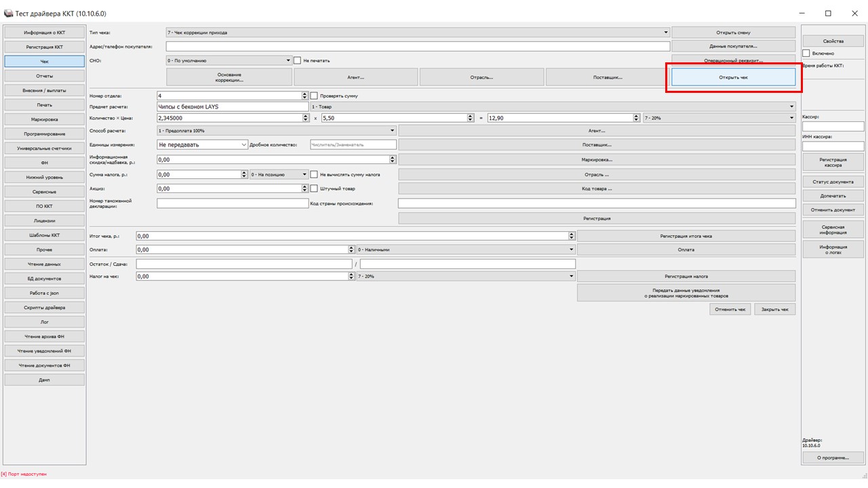
Task: Click the ИНН кассира input field
Action: pyautogui.click(x=833, y=146)
